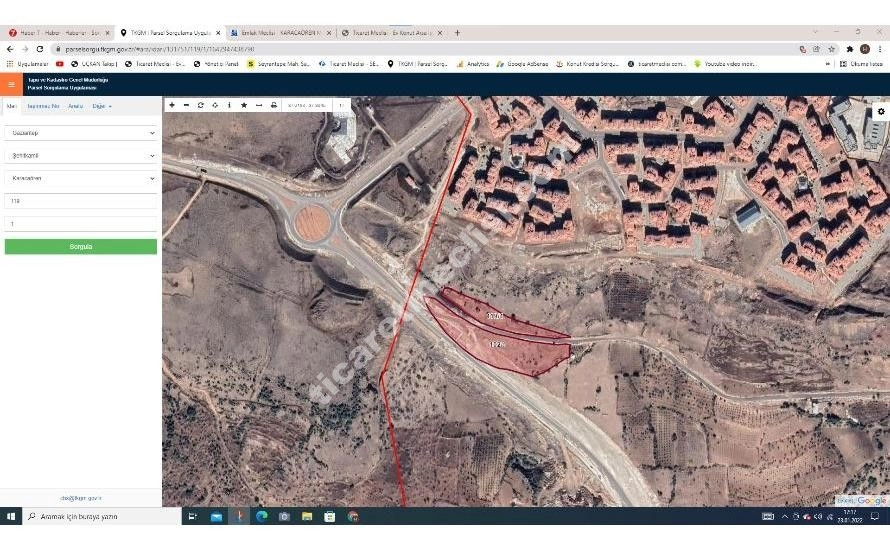
Task: Open the notification center icon
Action: pos(875,517)
